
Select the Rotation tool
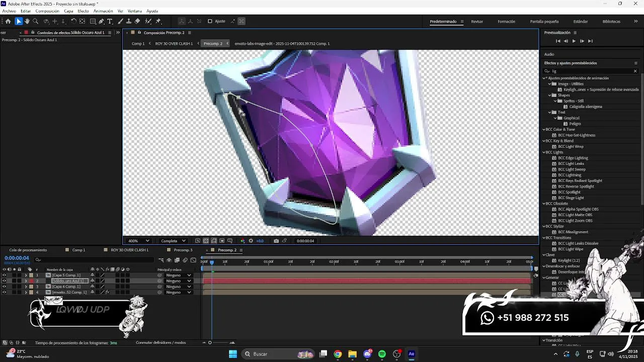73,21
